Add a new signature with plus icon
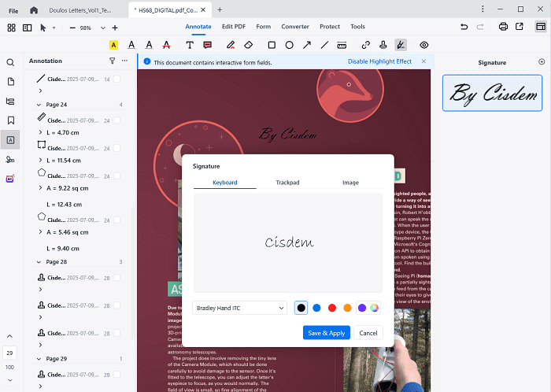551x392 pixels. (x=541, y=61)
